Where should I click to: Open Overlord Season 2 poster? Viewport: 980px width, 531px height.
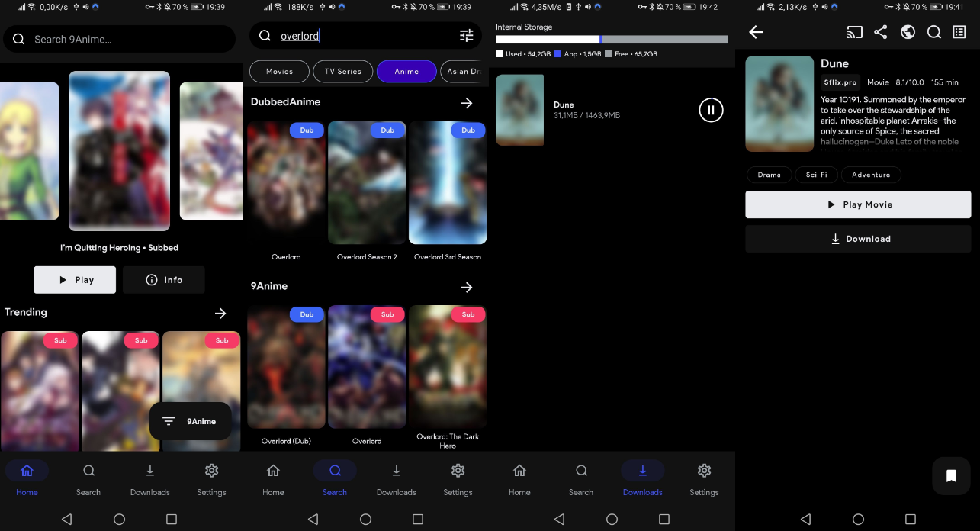click(367, 183)
